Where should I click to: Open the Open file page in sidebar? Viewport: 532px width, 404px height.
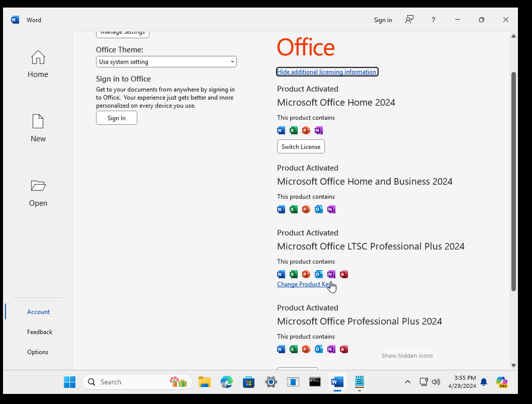point(38,193)
